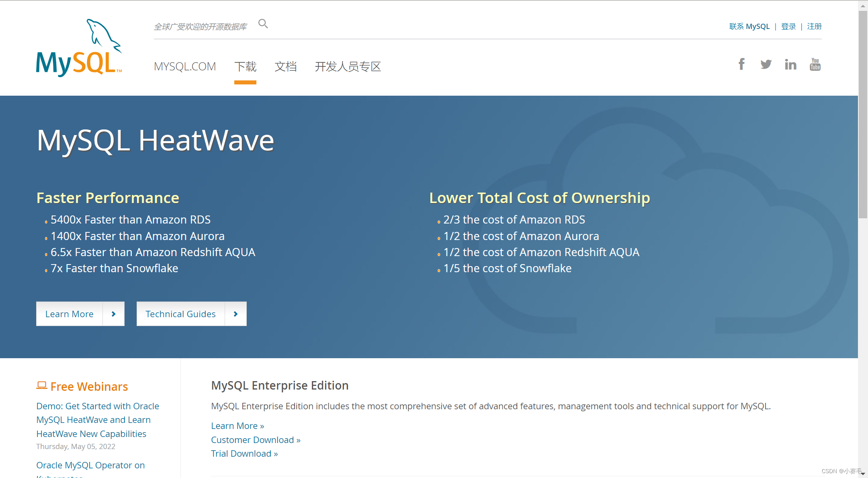Click the vertical scrollbar thumb

[863, 115]
